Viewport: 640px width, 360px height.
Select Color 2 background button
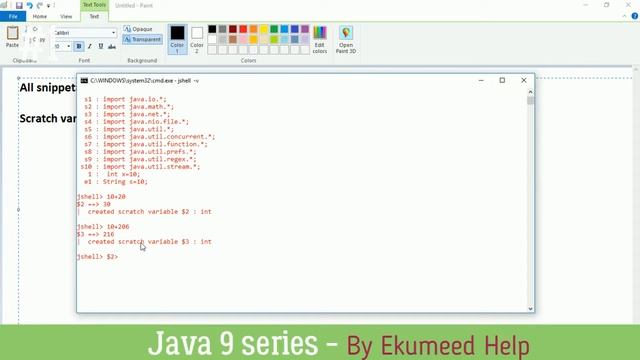[197, 39]
